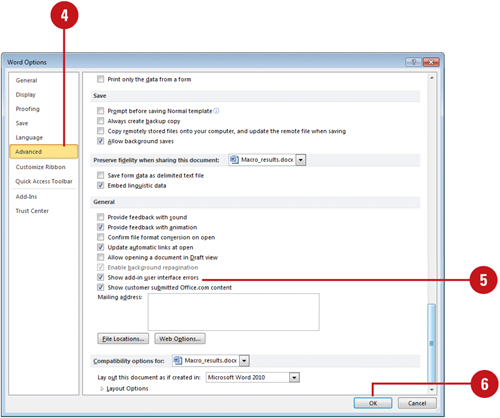Toggle Provide feedback with sound checkbox
This screenshot has width=500, height=418.
(100, 217)
